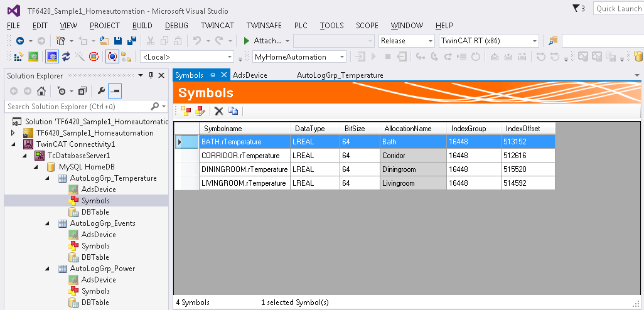The height and width of the screenshot is (310, 644).
Task: Switch to the AdsDevice tab
Action: (250, 75)
